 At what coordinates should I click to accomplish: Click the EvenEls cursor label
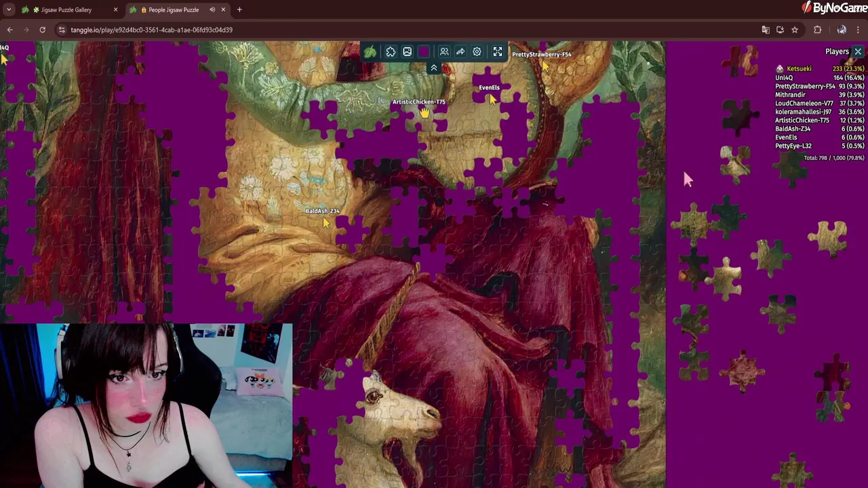(489, 87)
